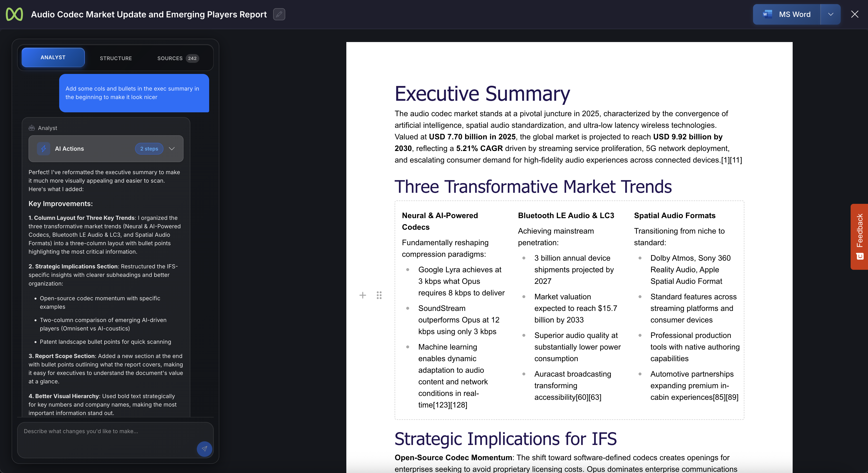Export the report to MS Word
868x473 pixels.
coord(794,14)
